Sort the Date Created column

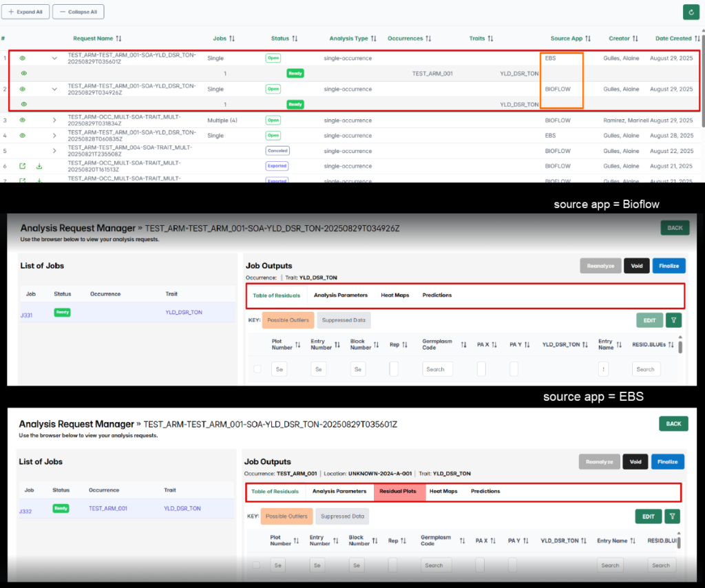(697, 39)
